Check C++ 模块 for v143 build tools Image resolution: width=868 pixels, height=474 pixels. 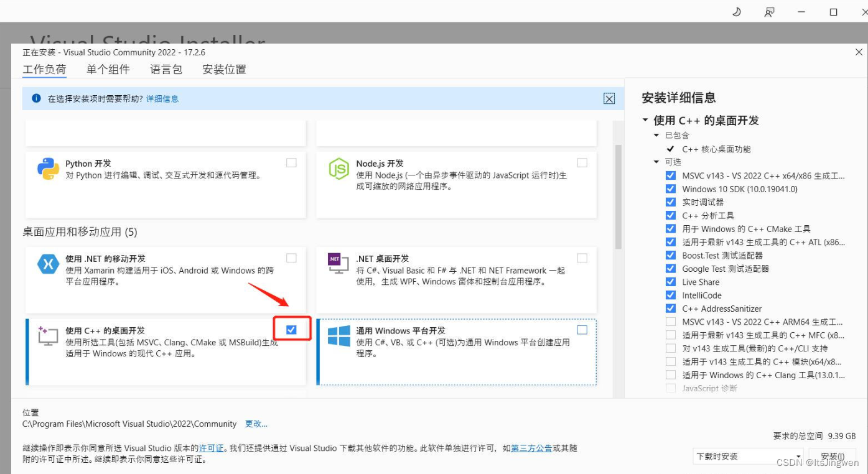(x=670, y=361)
